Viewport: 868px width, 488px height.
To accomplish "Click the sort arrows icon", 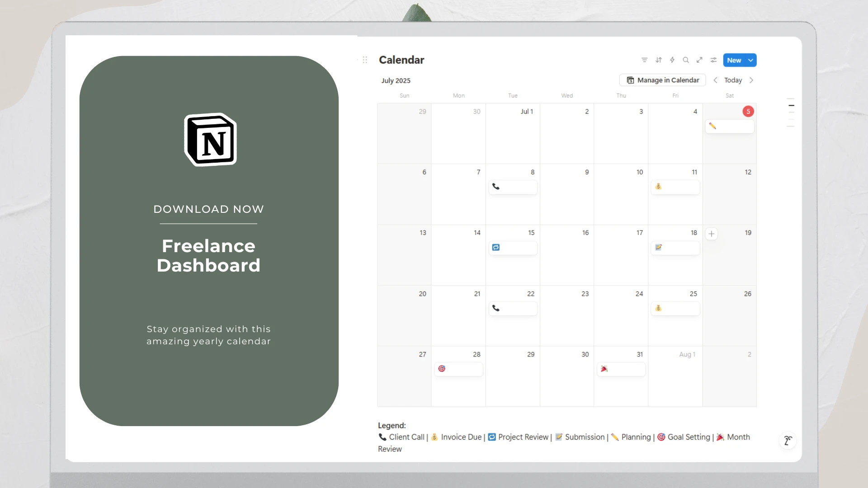I will click(659, 60).
